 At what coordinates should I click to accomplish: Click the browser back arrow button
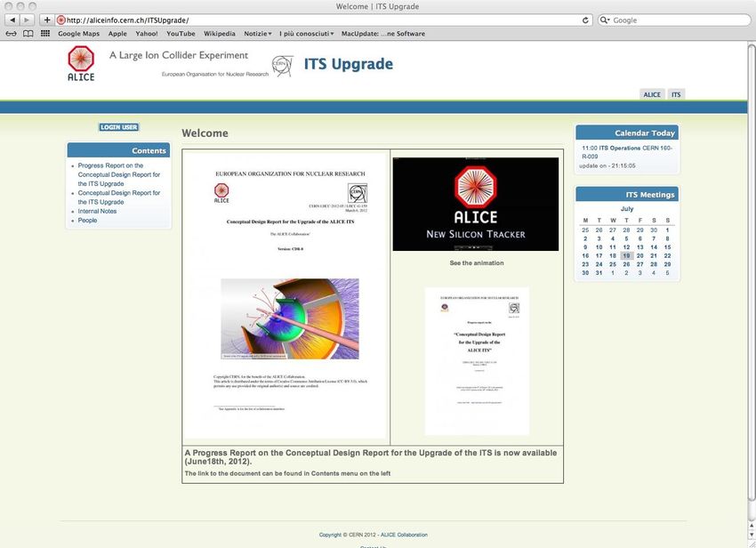[13, 20]
